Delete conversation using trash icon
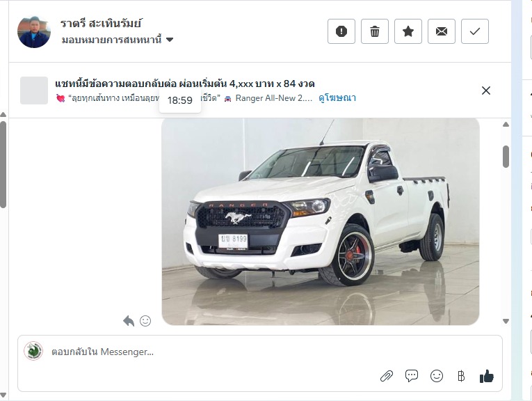Viewport: 532px width, 401px height. [x=375, y=31]
